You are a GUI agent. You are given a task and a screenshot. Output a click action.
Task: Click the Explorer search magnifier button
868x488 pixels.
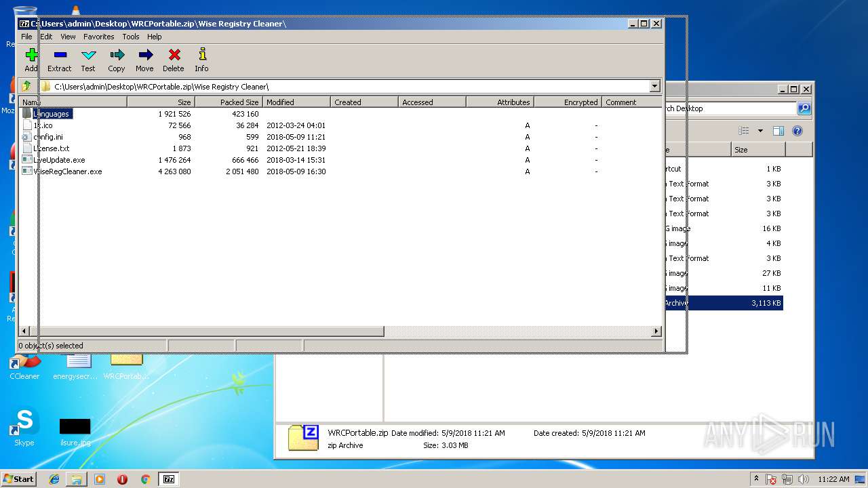tap(804, 108)
